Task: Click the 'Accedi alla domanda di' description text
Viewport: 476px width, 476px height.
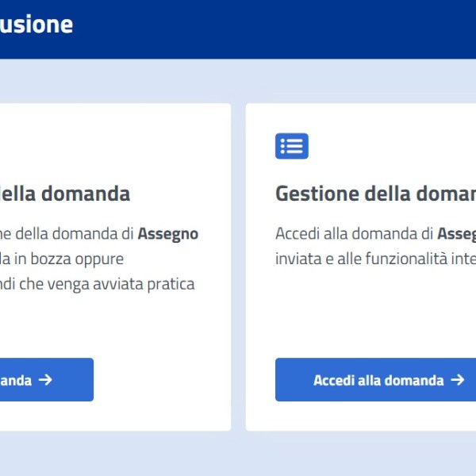Action: pyautogui.click(x=354, y=234)
